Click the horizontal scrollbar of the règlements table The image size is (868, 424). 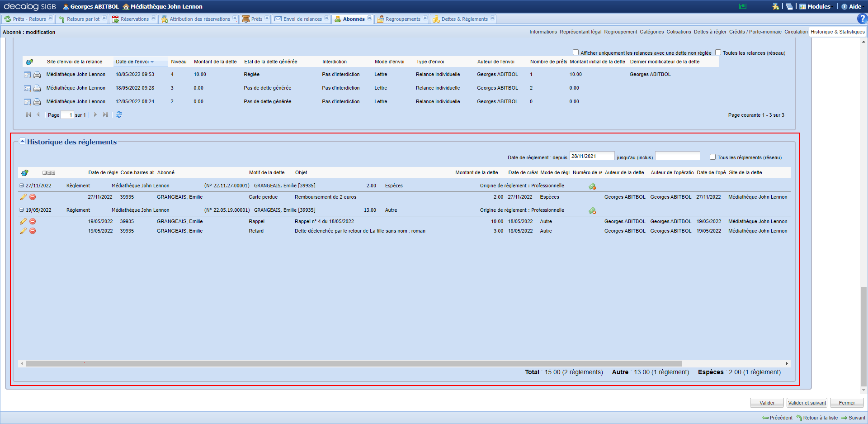354,363
